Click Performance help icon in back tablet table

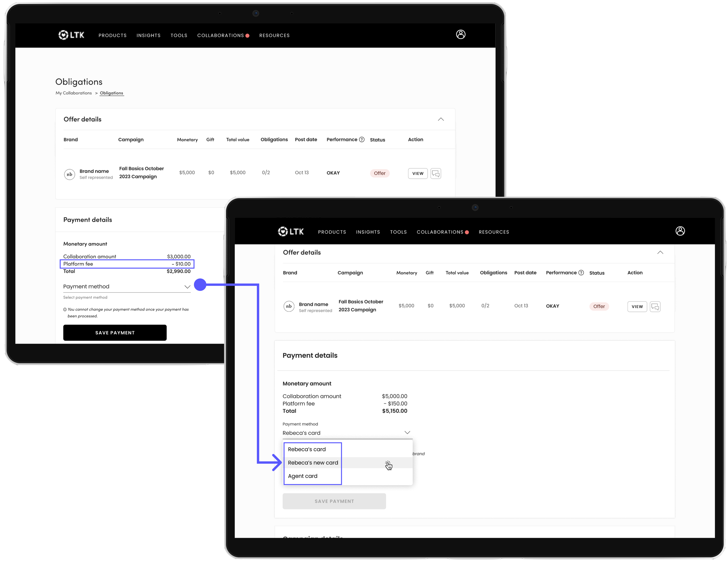click(x=362, y=139)
